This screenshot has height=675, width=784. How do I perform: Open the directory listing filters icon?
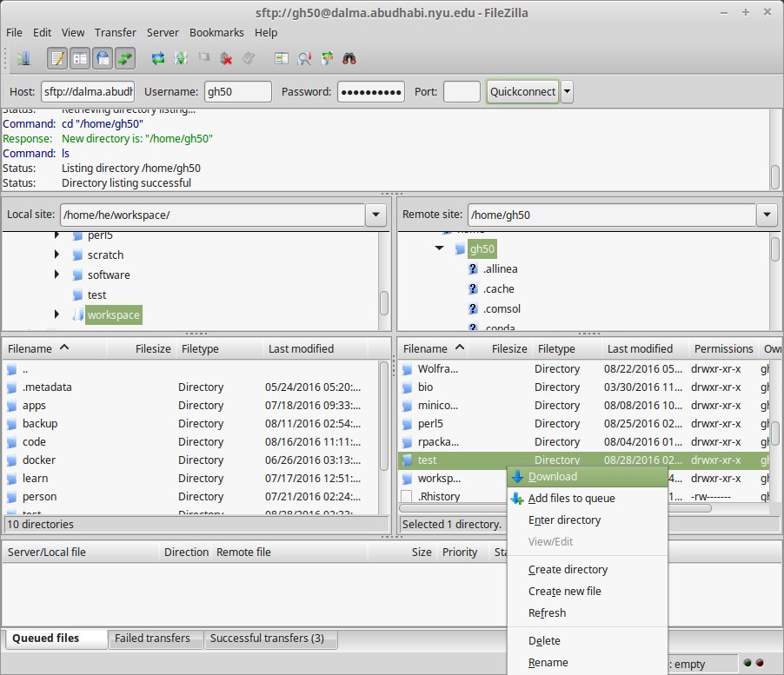(281, 58)
